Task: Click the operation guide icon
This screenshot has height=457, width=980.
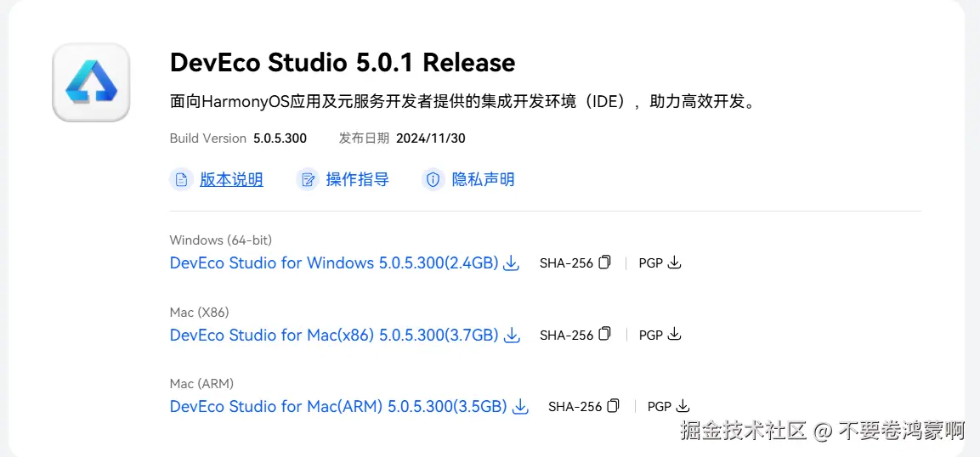Action: point(307,180)
